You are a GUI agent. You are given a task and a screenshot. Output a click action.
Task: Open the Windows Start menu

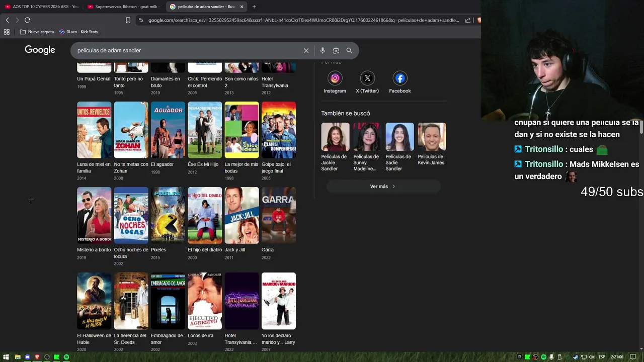click(x=7, y=357)
